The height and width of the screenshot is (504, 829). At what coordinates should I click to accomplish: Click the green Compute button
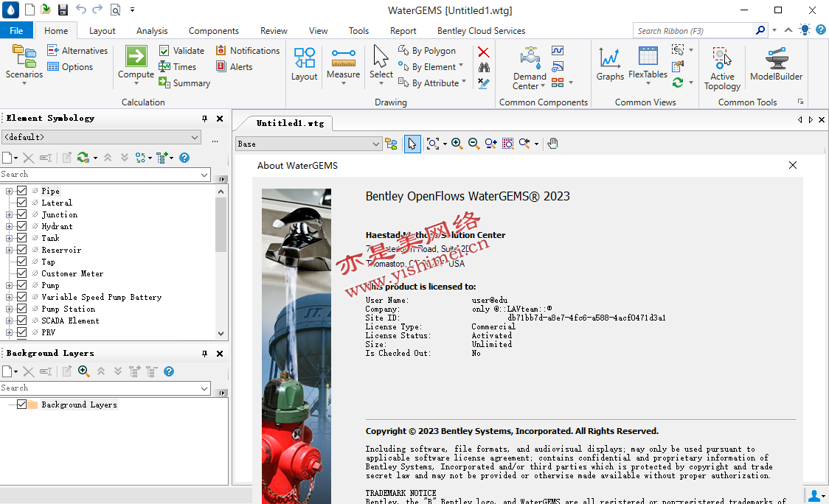(x=136, y=63)
